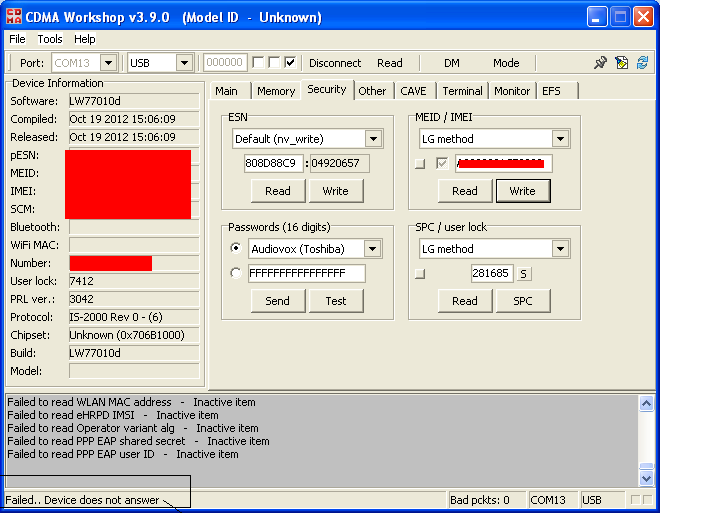The height and width of the screenshot is (513, 720).
Task: Click the SPC button
Action: (x=523, y=301)
